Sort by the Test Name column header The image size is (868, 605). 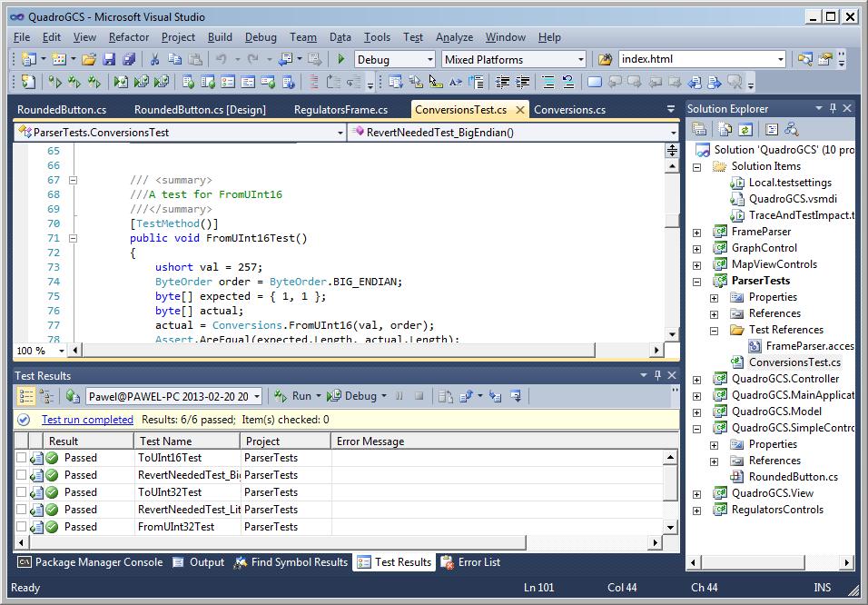coord(187,441)
